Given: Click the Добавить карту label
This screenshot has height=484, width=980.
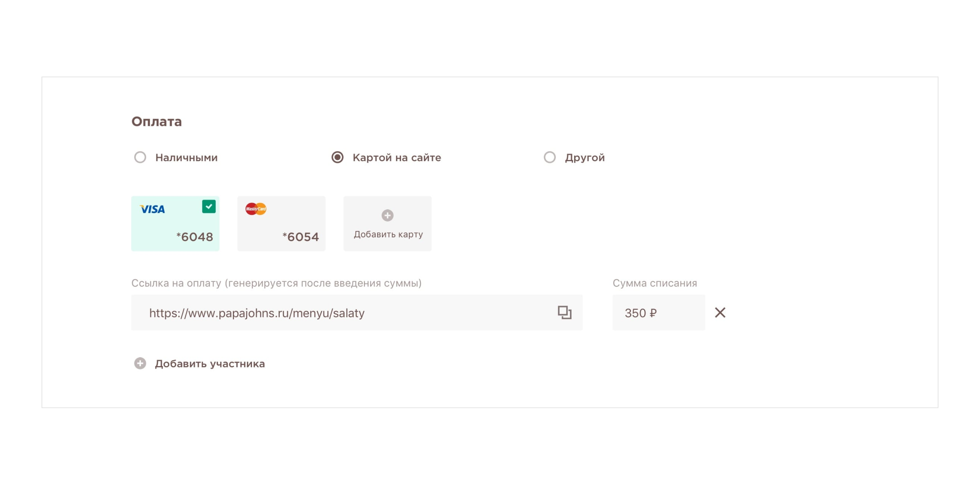Looking at the screenshot, I should [388, 234].
